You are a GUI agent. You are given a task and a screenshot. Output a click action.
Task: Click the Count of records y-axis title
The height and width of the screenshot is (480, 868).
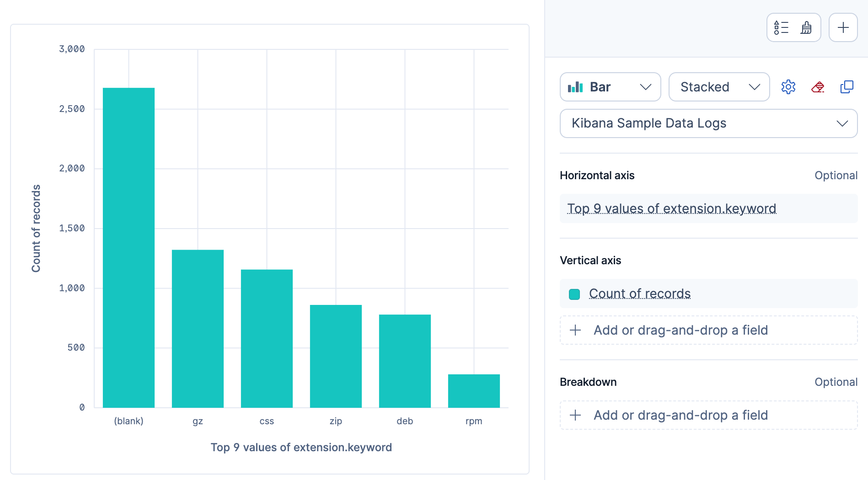pyautogui.click(x=36, y=229)
